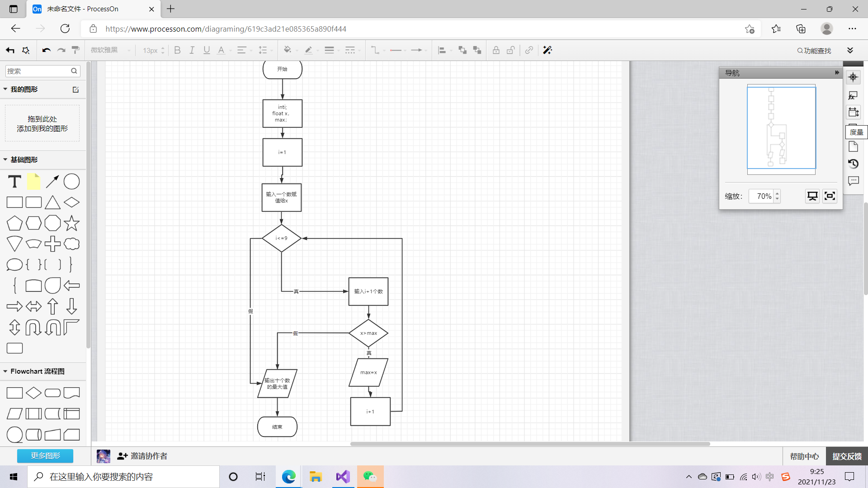Click the format painter icon

click(x=76, y=50)
